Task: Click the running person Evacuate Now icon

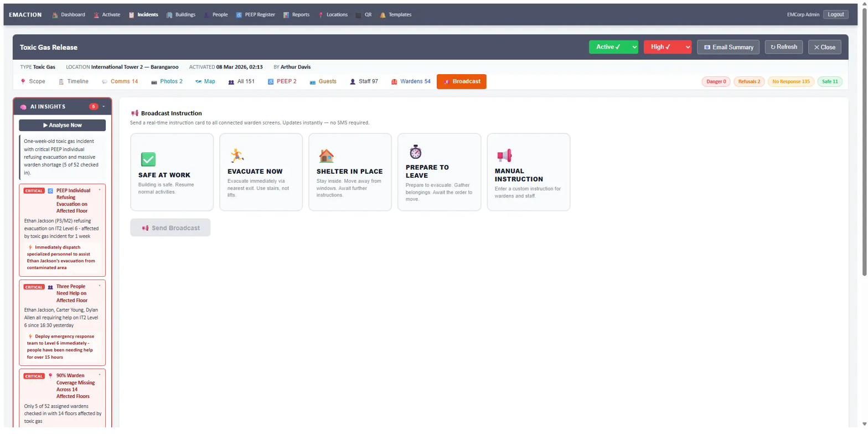Action: point(237,155)
